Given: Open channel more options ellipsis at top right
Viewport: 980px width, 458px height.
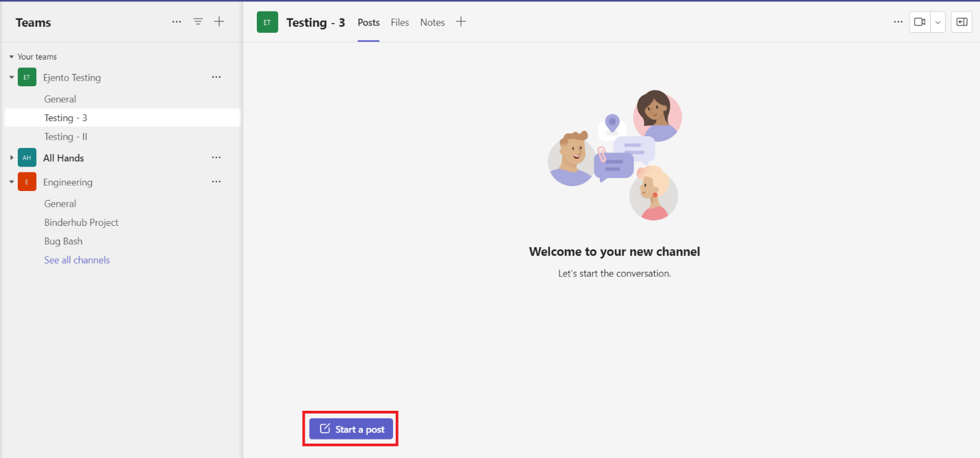Looking at the screenshot, I should [x=898, y=22].
